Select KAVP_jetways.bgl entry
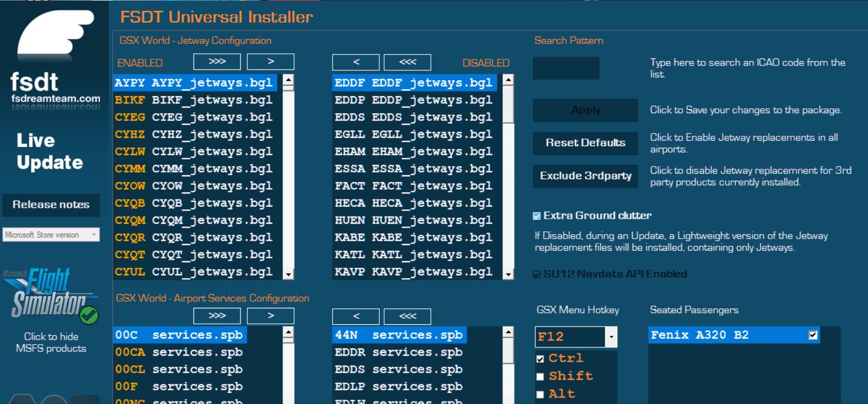Image resolution: width=868 pixels, height=404 pixels. (x=415, y=272)
